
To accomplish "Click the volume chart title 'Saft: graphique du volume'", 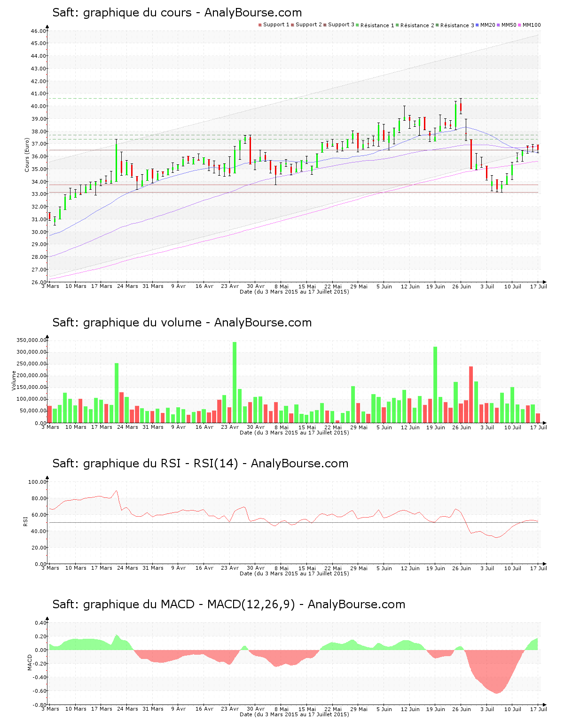I will (127, 323).
